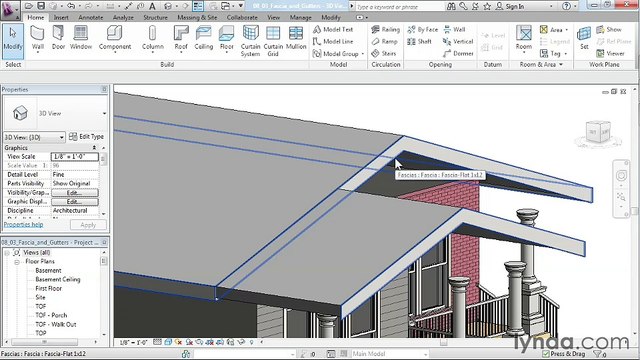The width and height of the screenshot is (640, 360).
Task: Click the keyword search box
Action: point(399,7)
